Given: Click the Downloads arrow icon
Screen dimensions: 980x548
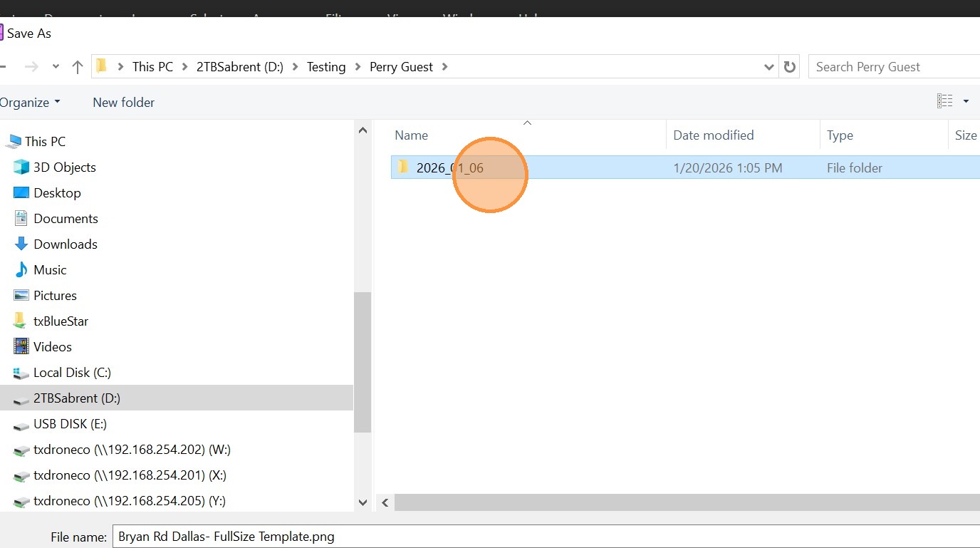Looking at the screenshot, I should click(21, 244).
